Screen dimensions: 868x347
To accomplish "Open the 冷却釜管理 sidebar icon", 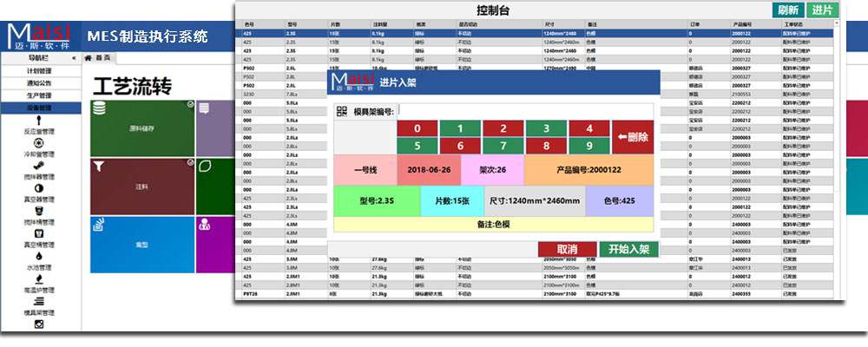I will [39, 143].
